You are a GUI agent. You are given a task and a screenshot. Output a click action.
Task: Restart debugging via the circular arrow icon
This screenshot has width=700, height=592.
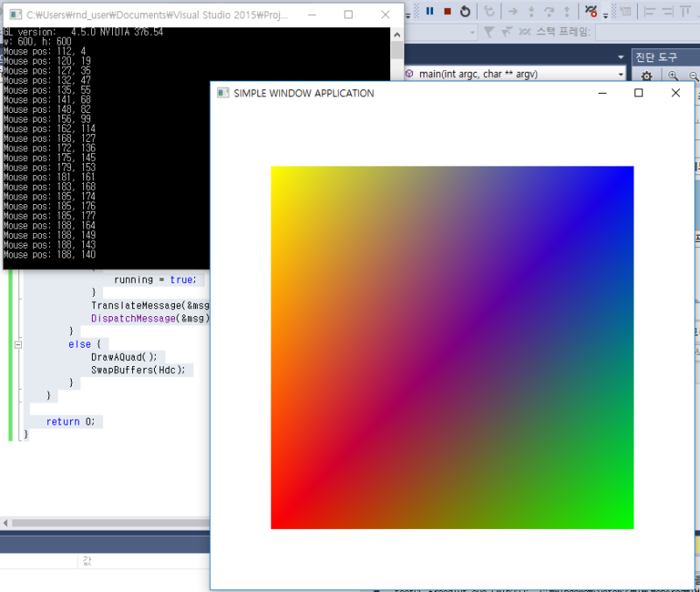click(x=464, y=11)
